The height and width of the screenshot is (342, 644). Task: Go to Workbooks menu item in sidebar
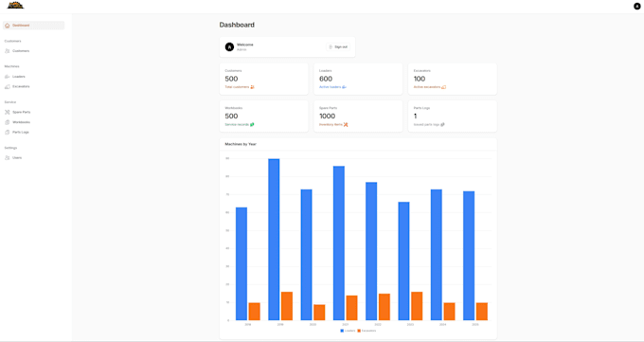click(x=21, y=122)
